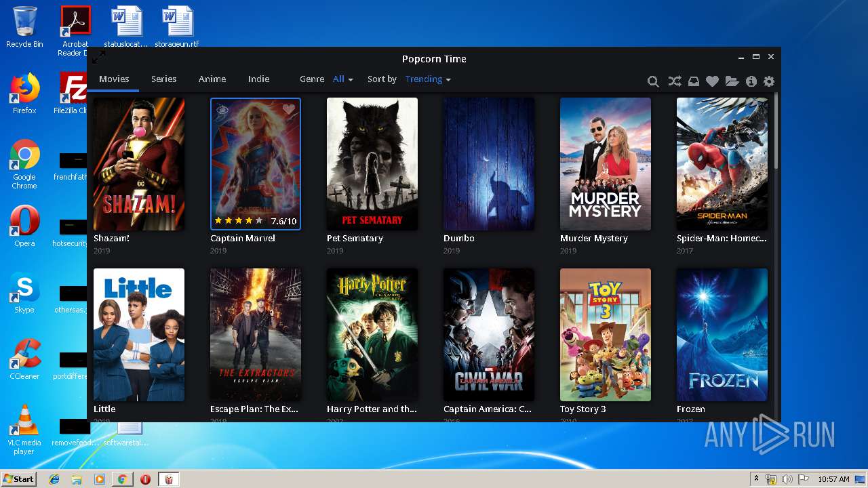
Task: Click the 'Captain Marvel' title text
Action: pyautogui.click(x=242, y=239)
